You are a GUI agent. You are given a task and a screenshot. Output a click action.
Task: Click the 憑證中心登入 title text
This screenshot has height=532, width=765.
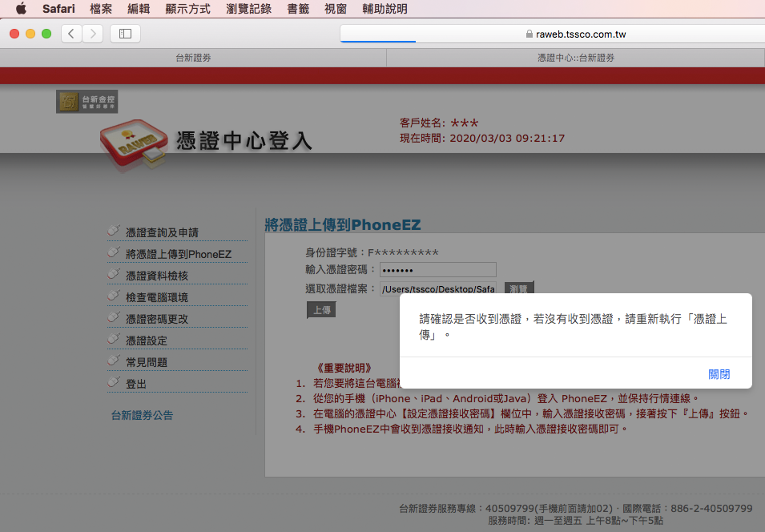coord(244,140)
